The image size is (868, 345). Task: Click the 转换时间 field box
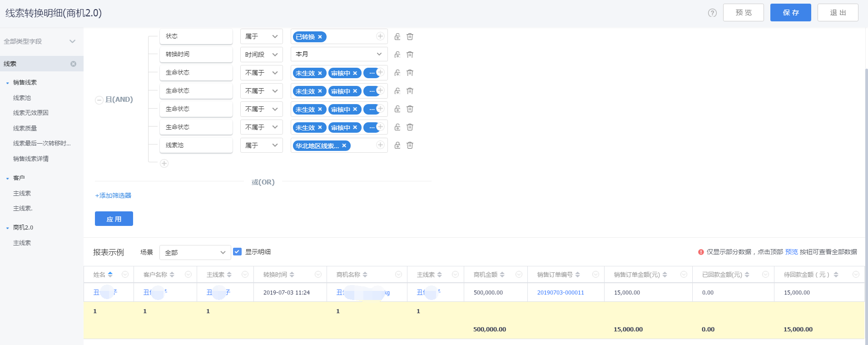point(196,55)
